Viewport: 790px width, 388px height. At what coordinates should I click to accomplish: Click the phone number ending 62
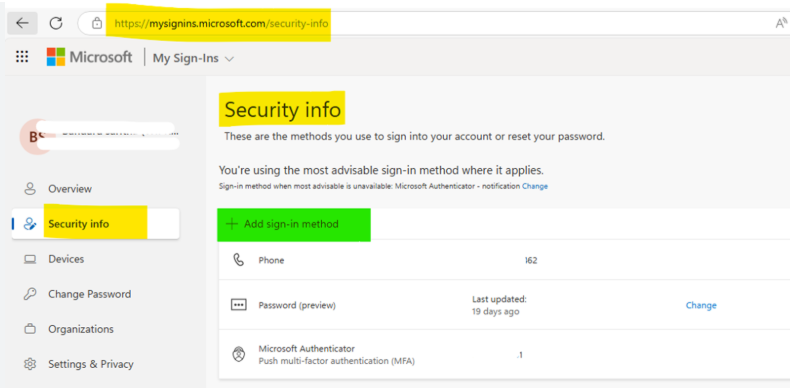(x=531, y=261)
